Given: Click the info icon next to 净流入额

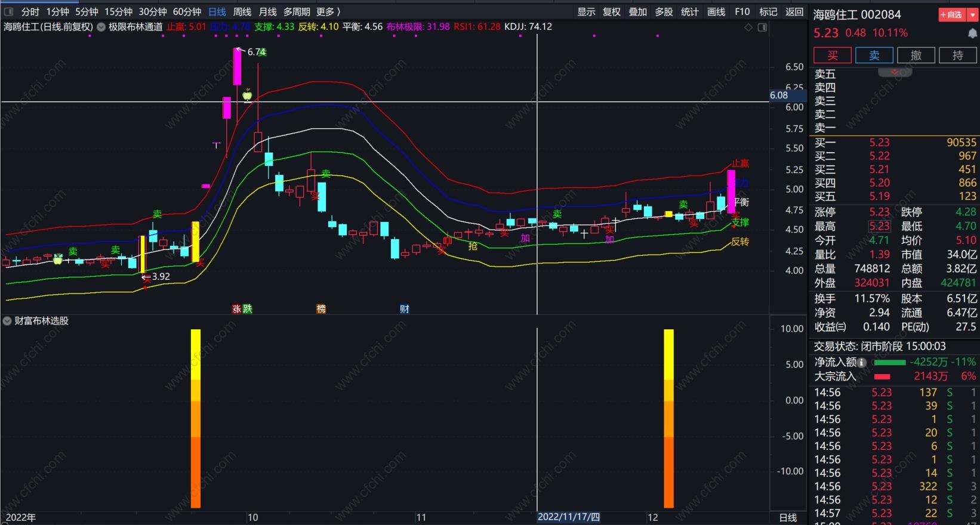Looking at the screenshot, I should point(862,362).
